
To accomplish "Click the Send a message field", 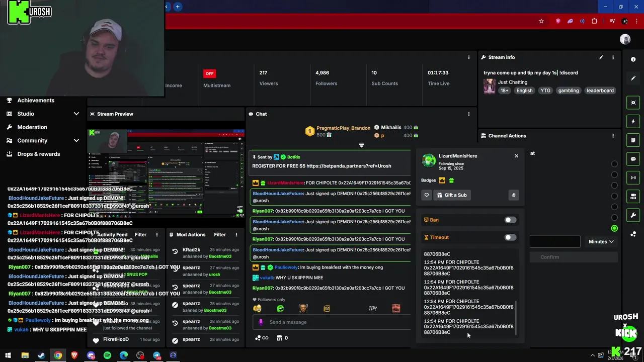I will click(x=332, y=322).
